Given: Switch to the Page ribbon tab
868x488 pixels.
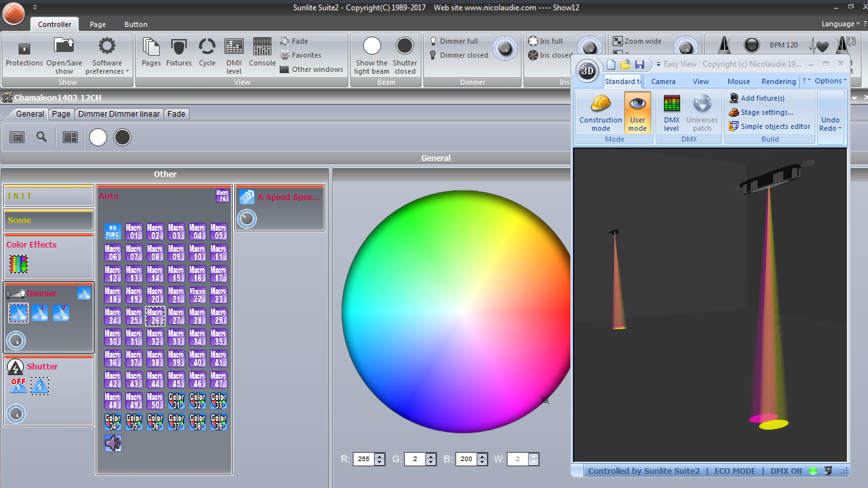Looking at the screenshot, I should tap(98, 24).
